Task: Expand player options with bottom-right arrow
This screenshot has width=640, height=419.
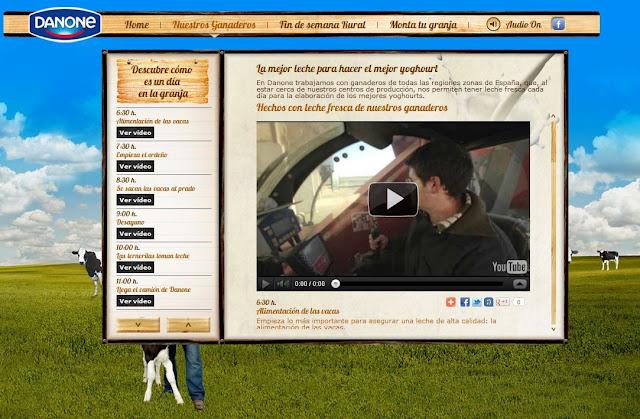Action: point(520,284)
